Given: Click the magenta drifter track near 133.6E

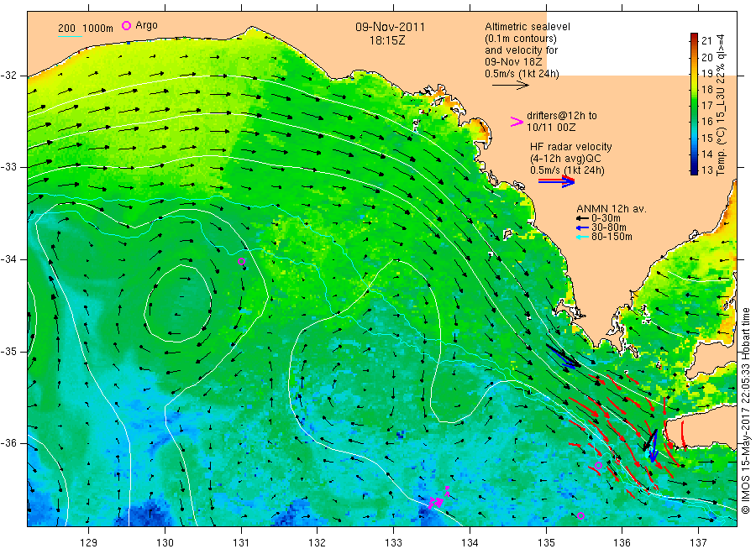Looking at the screenshot, I should pos(438,499).
